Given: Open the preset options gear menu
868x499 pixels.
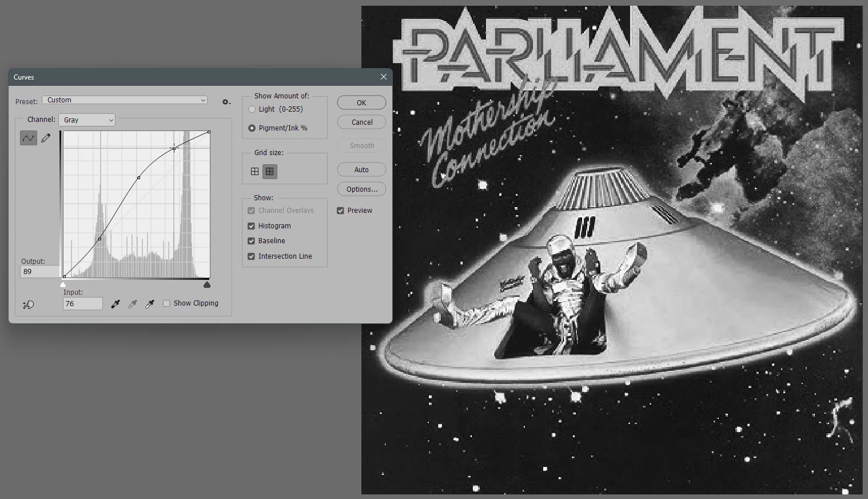Looking at the screenshot, I should click(226, 102).
